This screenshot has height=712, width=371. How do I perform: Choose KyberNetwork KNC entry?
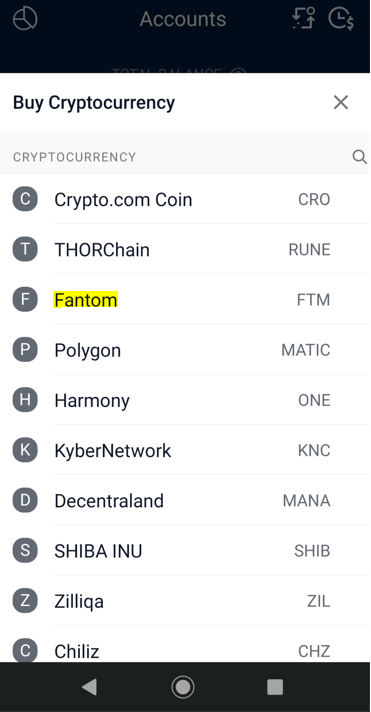[x=185, y=450]
